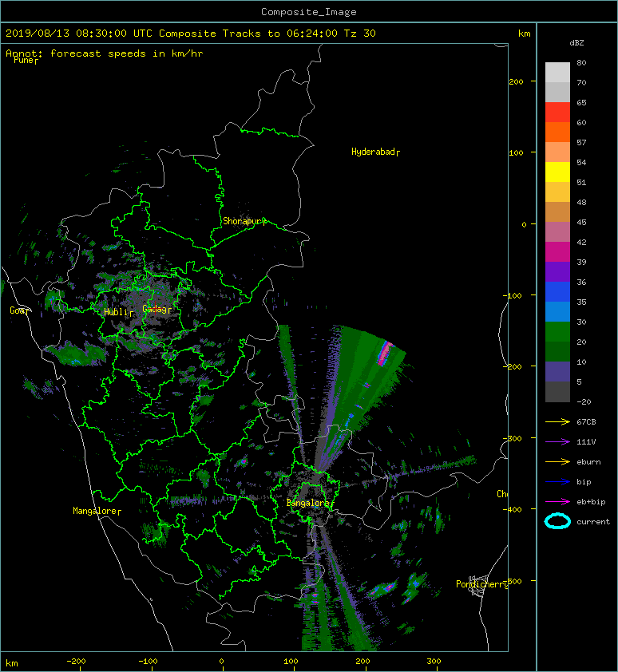
Task: Click the orange 57 dBZ color swatch
Action: pyautogui.click(x=557, y=132)
